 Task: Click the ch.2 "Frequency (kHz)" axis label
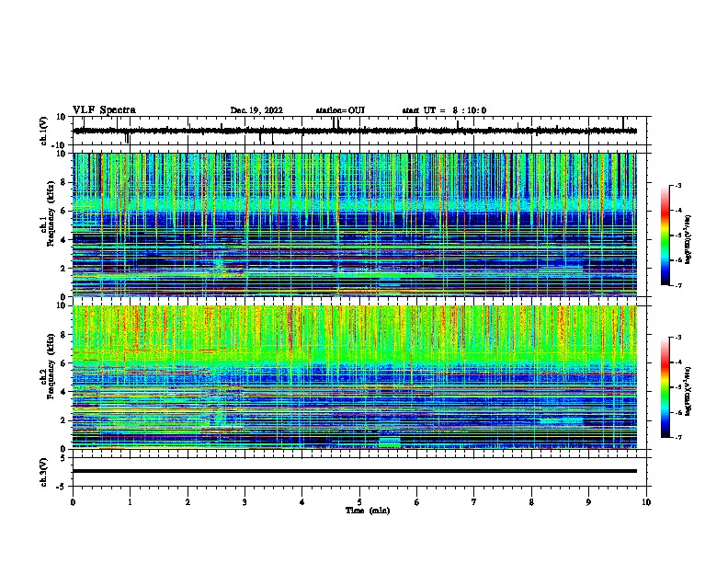pos(51,366)
